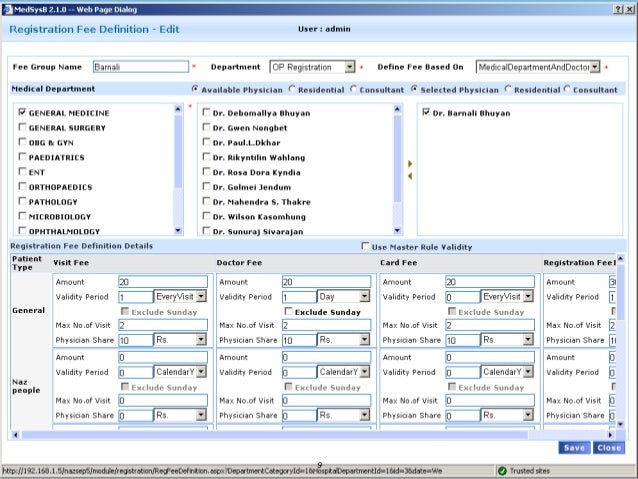Click the Visit Fee column header
Viewport: 638px width, 479px height.
(71, 262)
